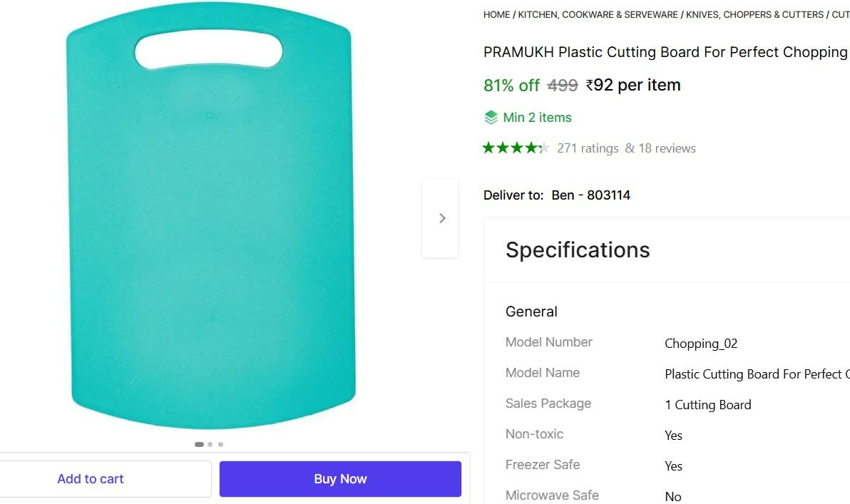Click the teal cutting board image

[210, 221]
